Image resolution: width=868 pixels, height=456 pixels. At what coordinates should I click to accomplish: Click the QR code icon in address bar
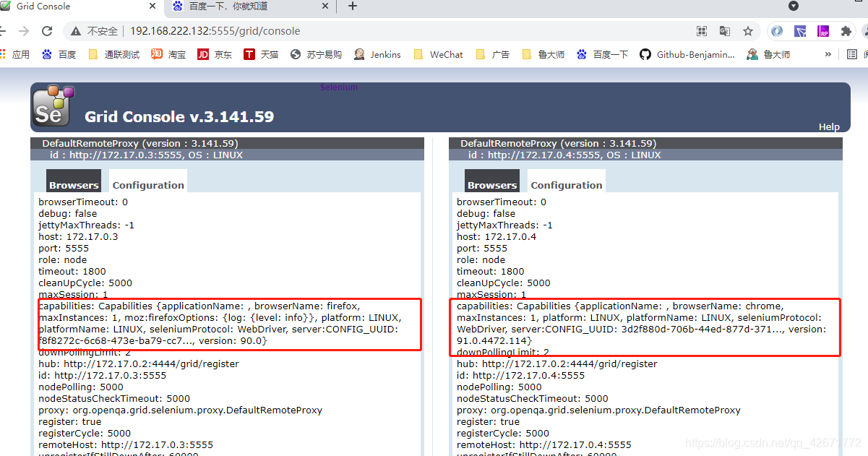click(x=702, y=31)
